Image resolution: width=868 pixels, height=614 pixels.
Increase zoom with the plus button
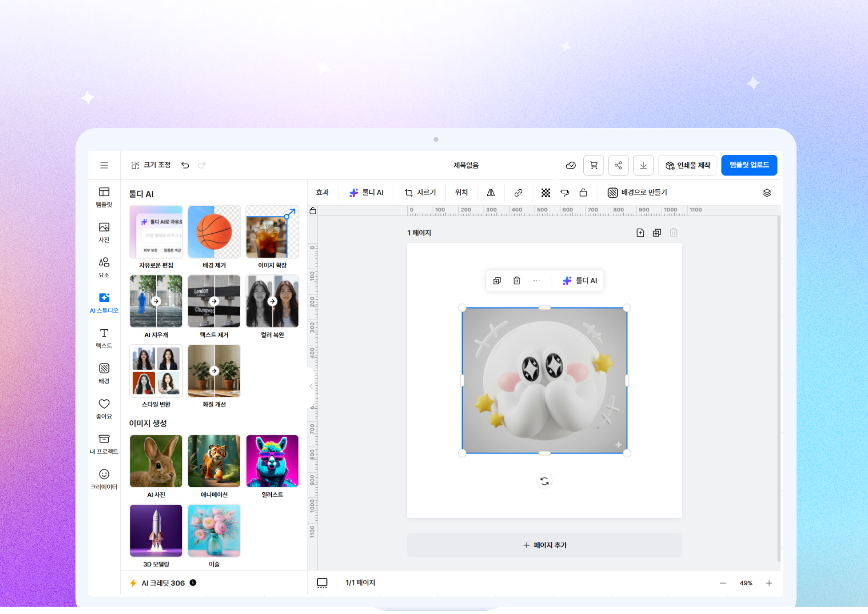[769, 583]
